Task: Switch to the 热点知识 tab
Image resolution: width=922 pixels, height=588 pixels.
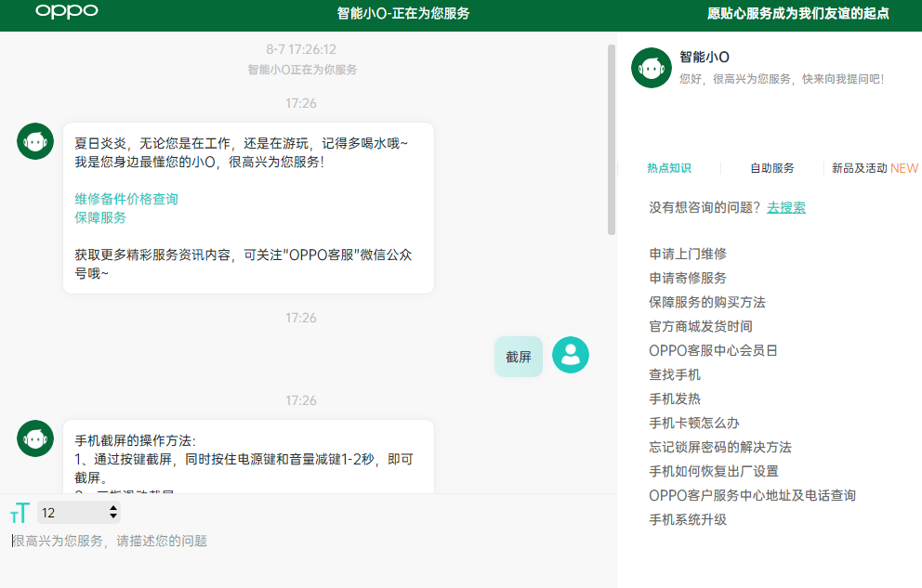Action: coord(669,168)
